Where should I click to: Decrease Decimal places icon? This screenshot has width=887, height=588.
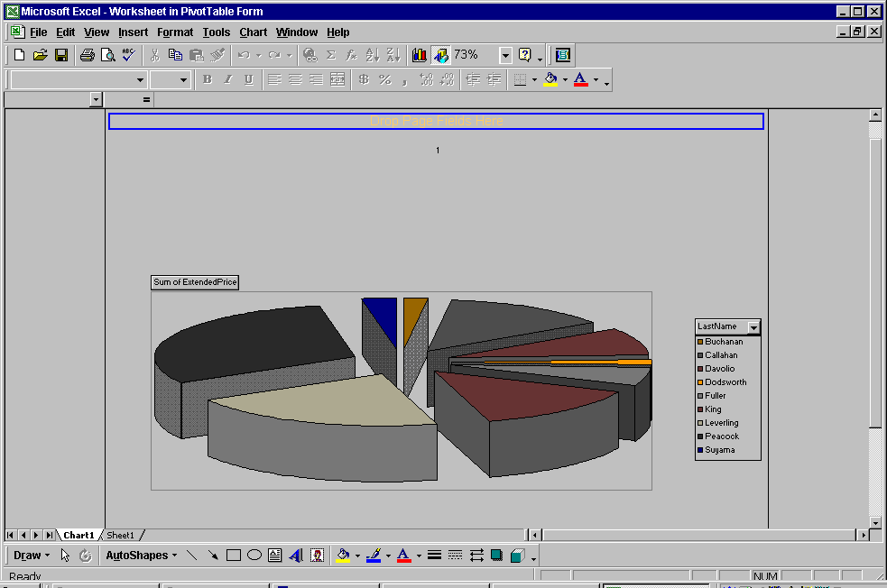pos(447,79)
